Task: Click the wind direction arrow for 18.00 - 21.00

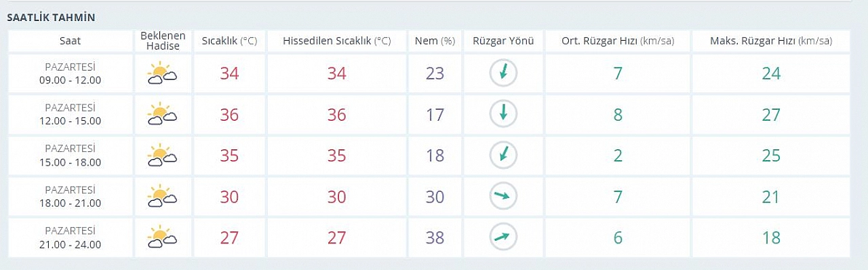Action: [x=503, y=196]
